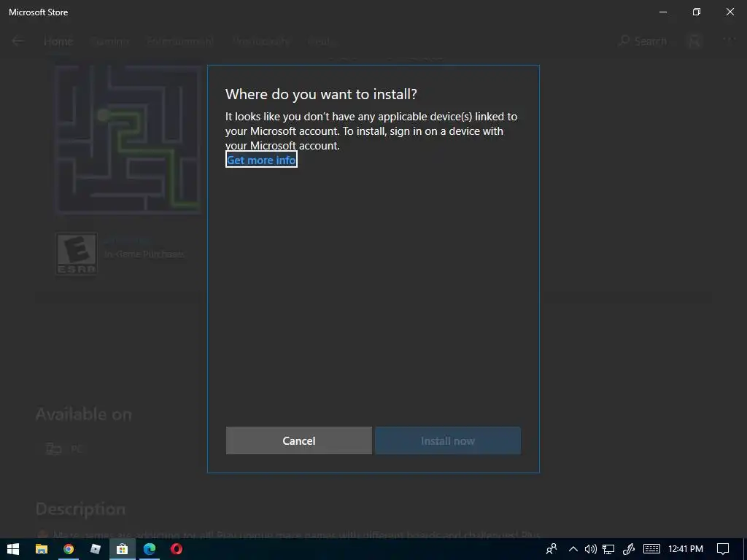
Task: Open the 12:41 PM clock
Action: pyautogui.click(x=686, y=549)
